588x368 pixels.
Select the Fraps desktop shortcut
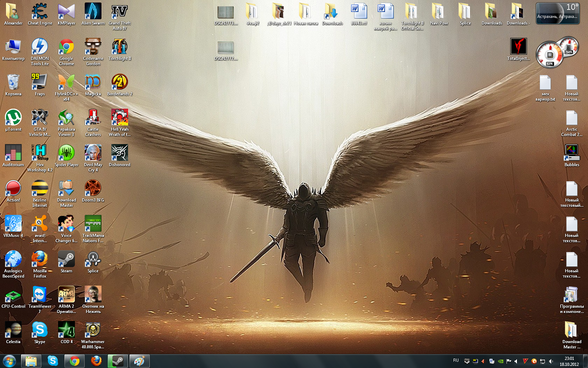pos(40,85)
